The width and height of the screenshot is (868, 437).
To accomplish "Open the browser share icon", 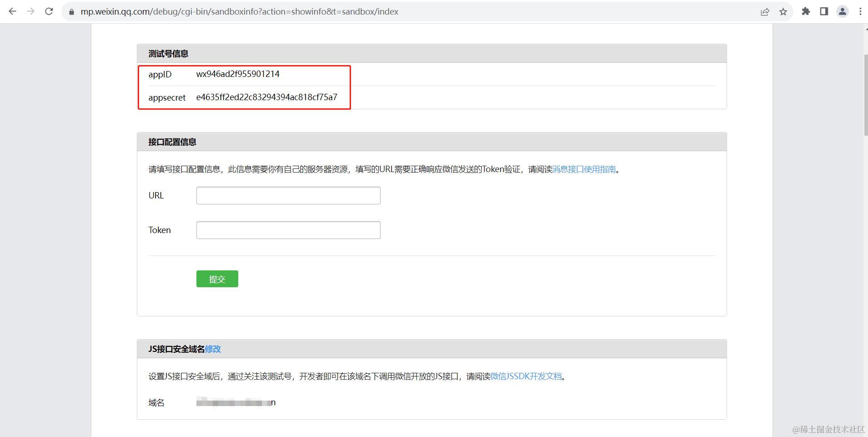I will tap(766, 11).
